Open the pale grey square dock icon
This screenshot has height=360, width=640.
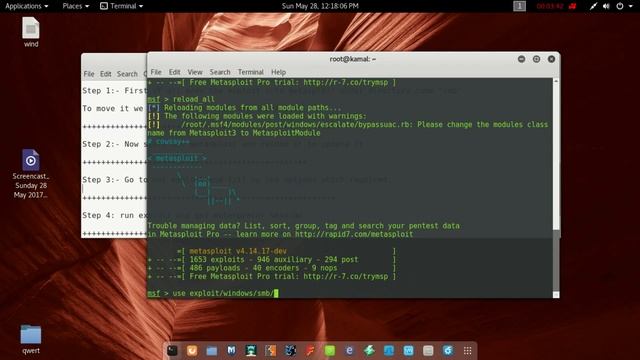click(x=428, y=351)
